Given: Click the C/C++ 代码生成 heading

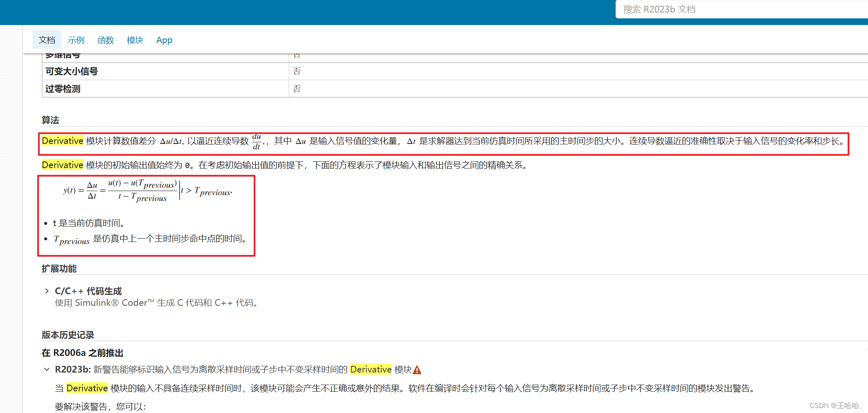Looking at the screenshot, I should 88,291.
